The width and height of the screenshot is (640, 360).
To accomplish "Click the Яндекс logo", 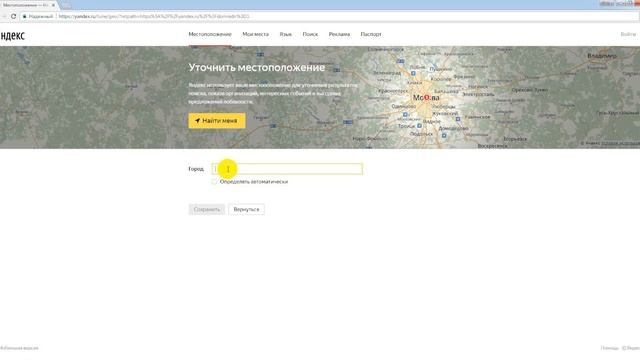I will [13, 36].
